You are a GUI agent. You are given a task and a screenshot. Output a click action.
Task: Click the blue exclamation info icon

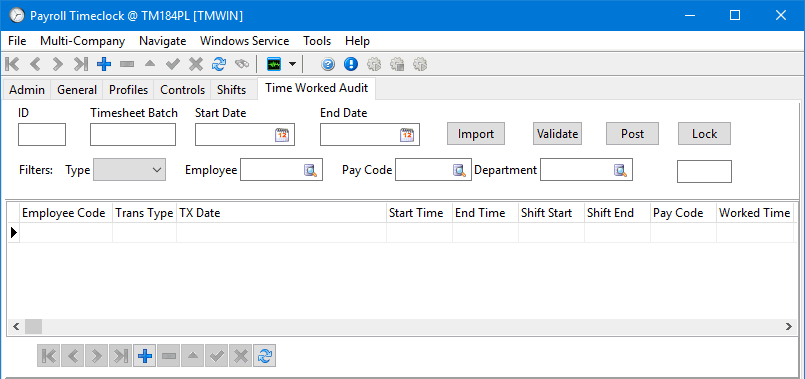coord(351,64)
